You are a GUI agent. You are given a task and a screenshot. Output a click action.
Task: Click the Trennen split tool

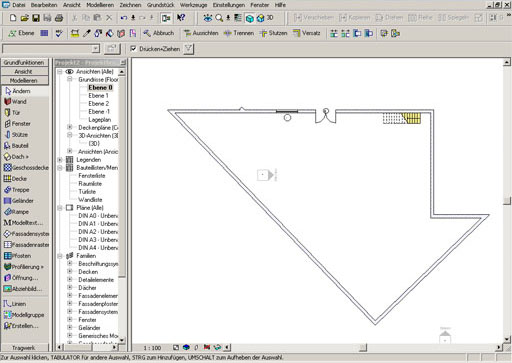pyautogui.click(x=239, y=33)
